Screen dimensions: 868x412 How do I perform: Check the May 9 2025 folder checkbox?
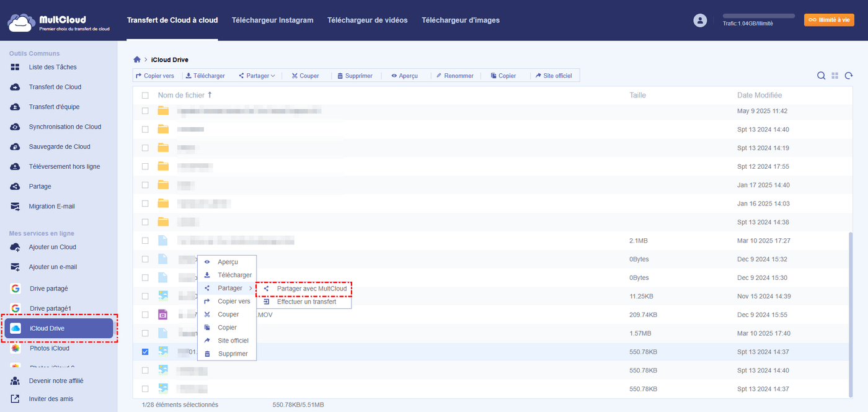(145, 111)
